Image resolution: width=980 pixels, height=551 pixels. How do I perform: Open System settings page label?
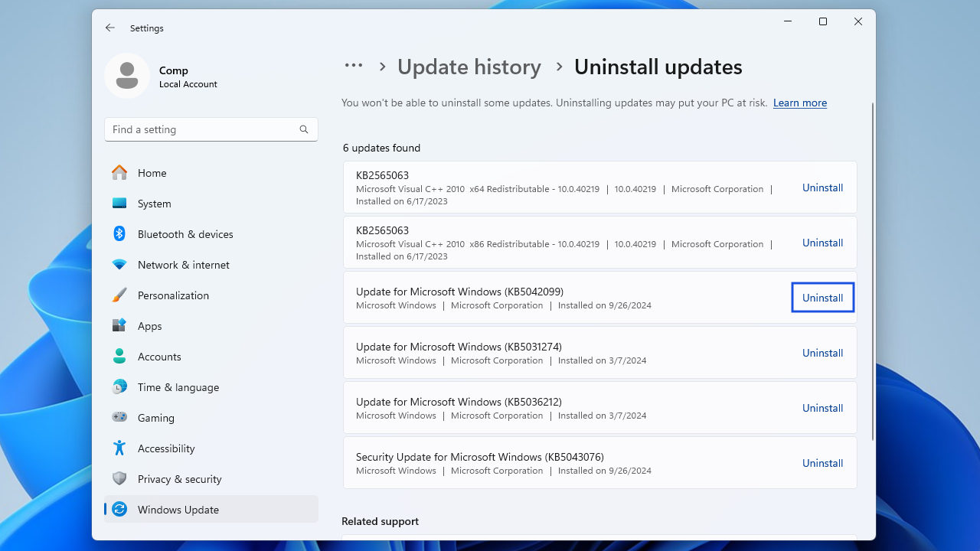click(155, 204)
